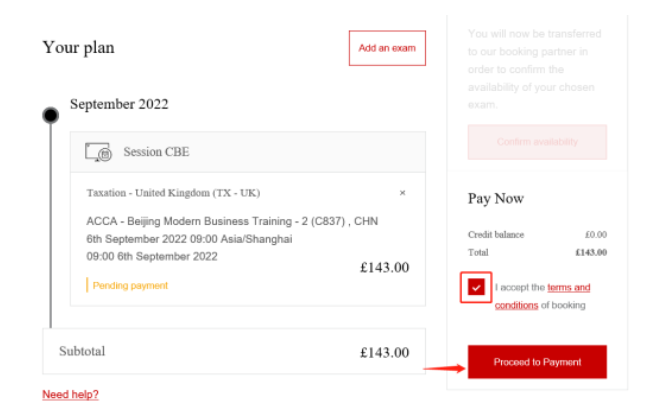Remove the Taxation exam with the × icon
The image size is (668, 409).
(403, 193)
